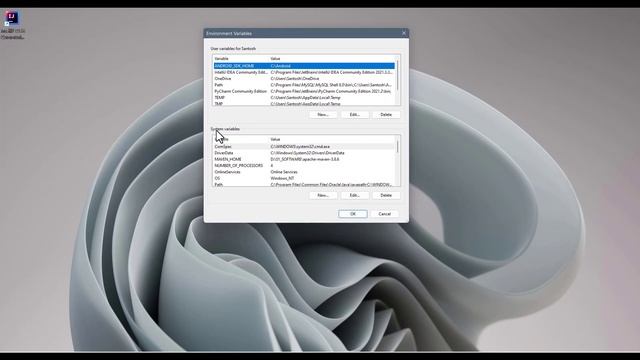Select the DriverData system variable row
The image size is (640, 360).
click(304, 153)
